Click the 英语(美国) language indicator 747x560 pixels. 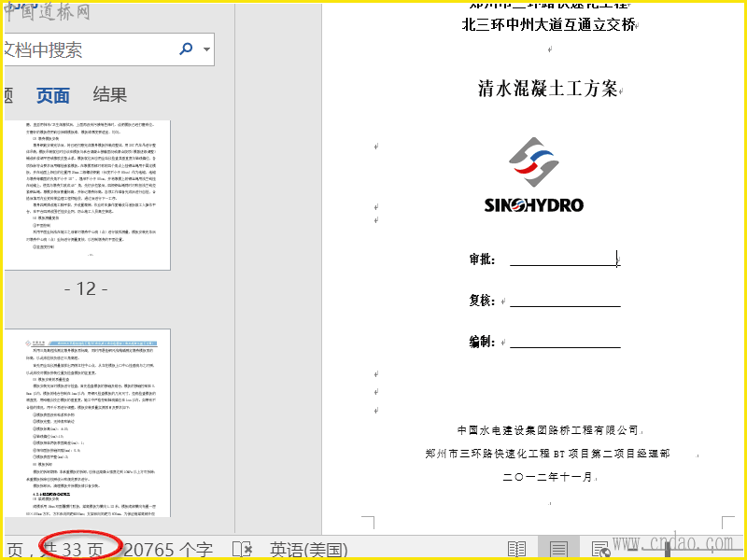coord(309,550)
